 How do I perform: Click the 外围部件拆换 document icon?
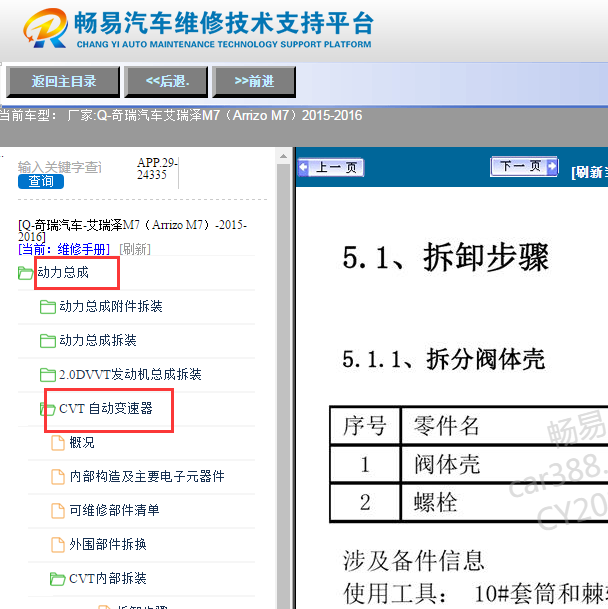(x=58, y=545)
